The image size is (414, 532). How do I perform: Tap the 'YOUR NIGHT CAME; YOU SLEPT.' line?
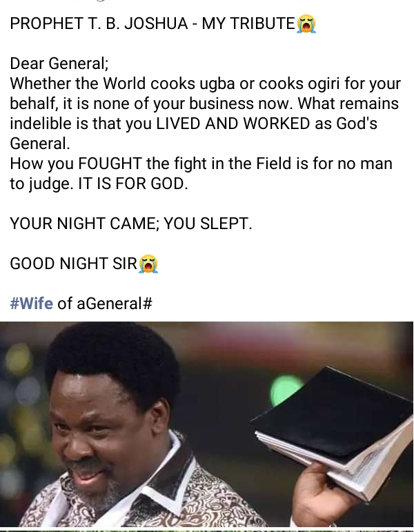click(x=131, y=224)
